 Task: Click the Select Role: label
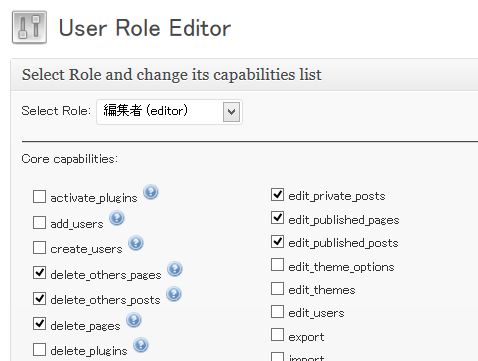56,111
